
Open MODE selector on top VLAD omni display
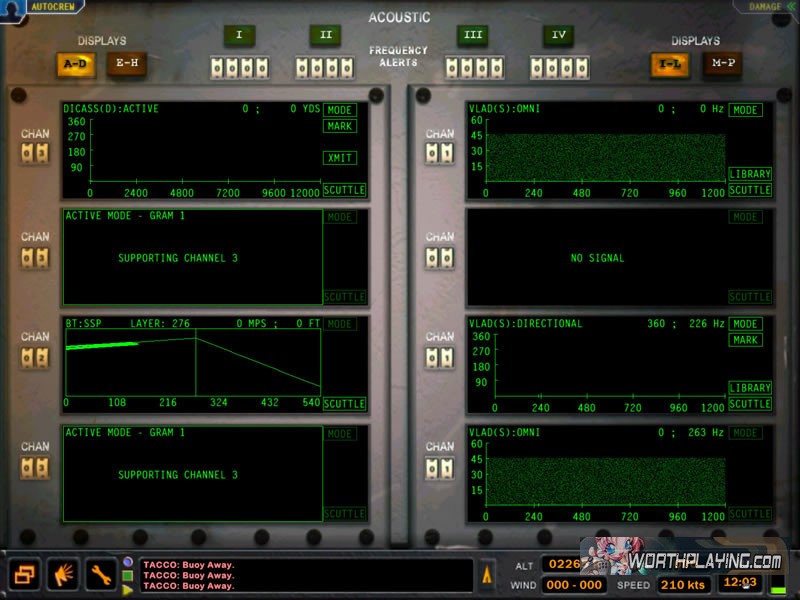point(744,110)
